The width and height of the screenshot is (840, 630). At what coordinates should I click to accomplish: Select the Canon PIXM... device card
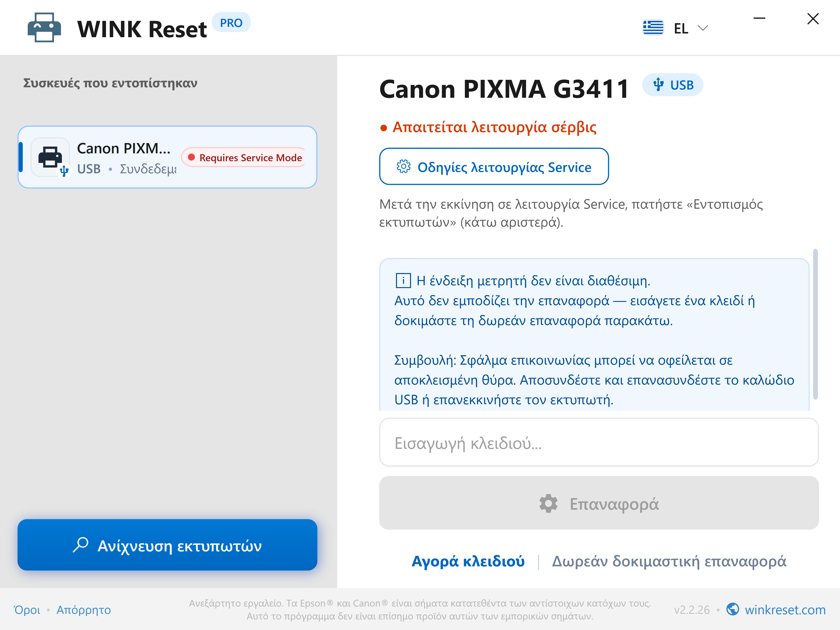(x=168, y=157)
